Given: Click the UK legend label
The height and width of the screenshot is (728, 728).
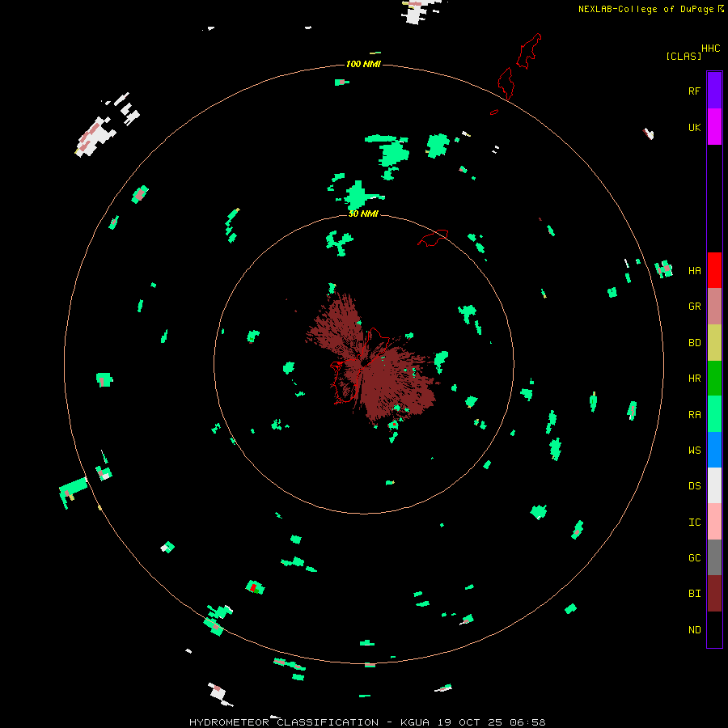Looking at the screenshot, I should pyautogui.click(x=694, y=127).
